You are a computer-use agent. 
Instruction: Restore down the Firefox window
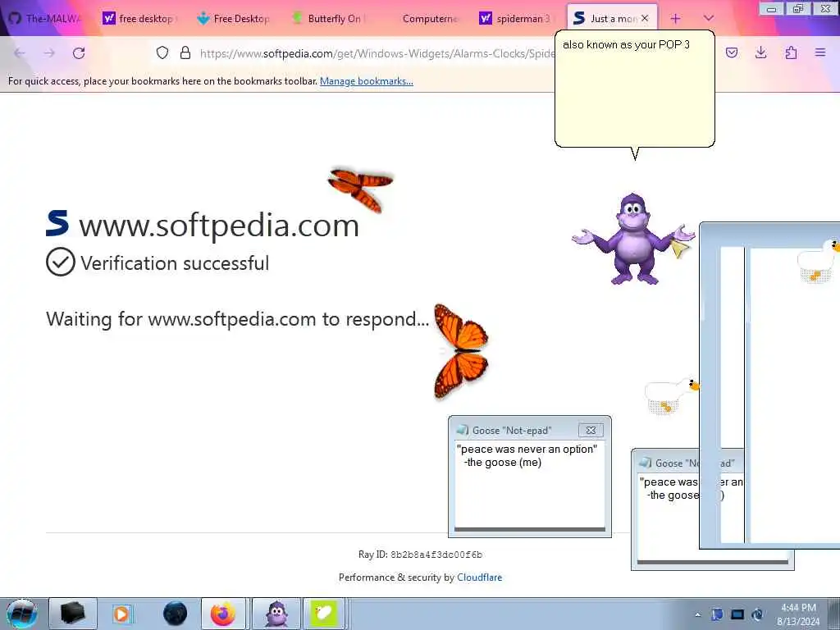(x=798, y=8)
